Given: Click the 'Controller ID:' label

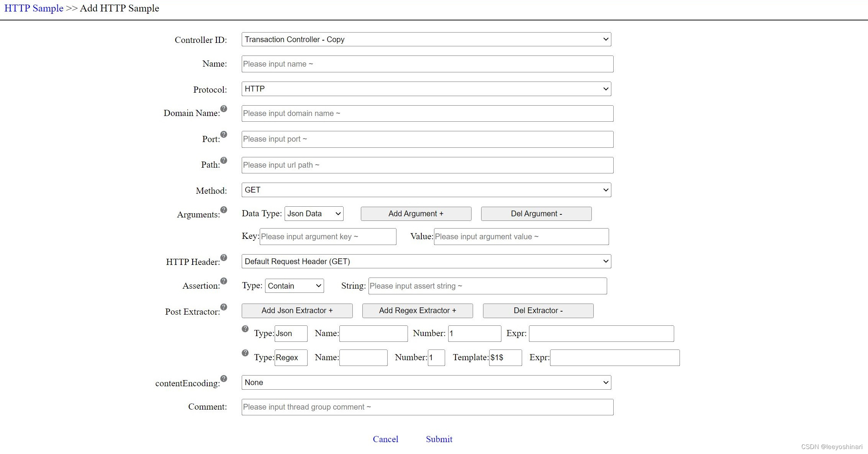Looking at the screenshot, I should coord(201,40).
